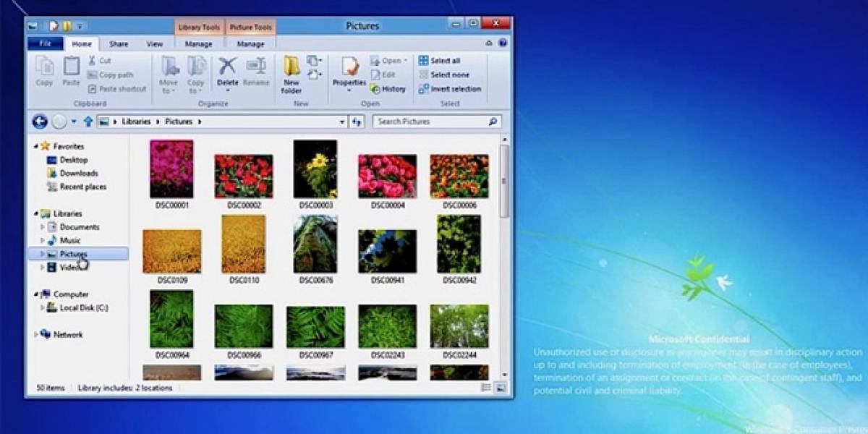Image resolution: width=868 pixels, height=434 pixels.
Task: Select the DSC00941 thumbnail
Action: pyautogui.click(x=387, y=251)
